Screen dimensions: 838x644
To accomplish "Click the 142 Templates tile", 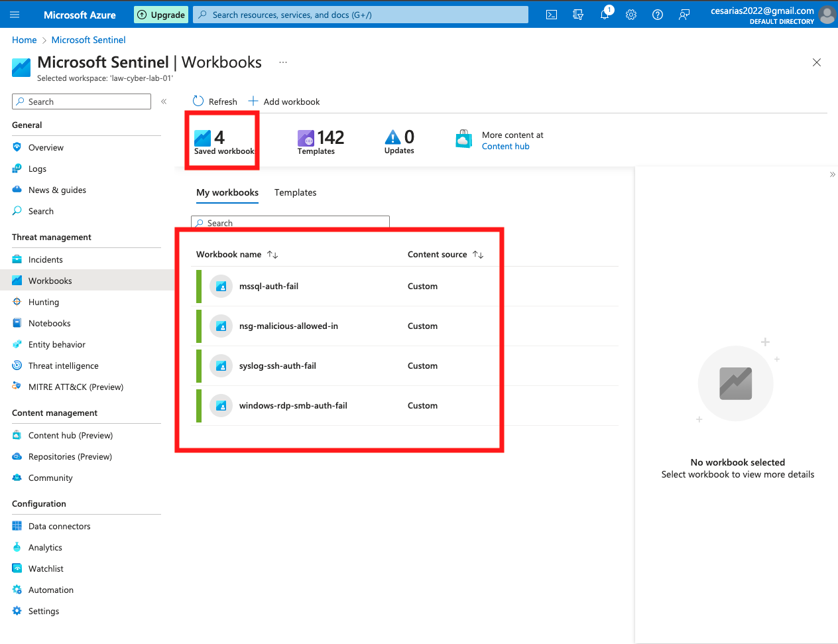I will click(x=321, y=141).
